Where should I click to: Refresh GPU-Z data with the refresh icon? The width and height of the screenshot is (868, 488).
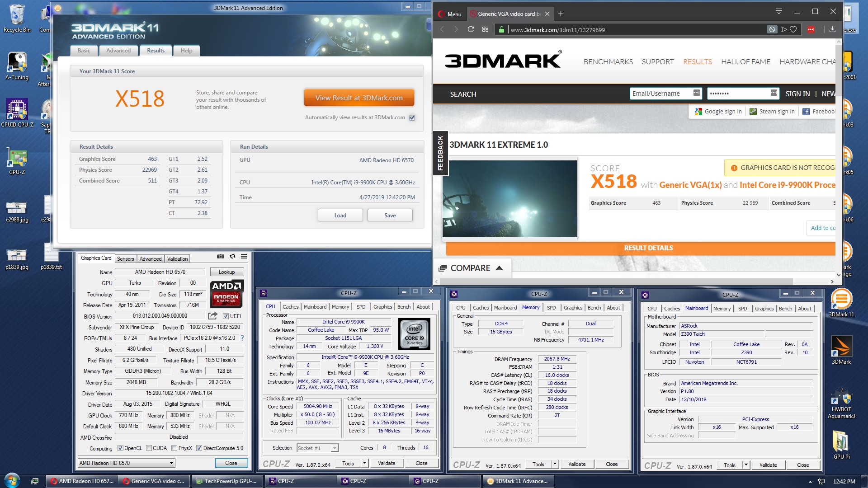[x=232, y=256]
